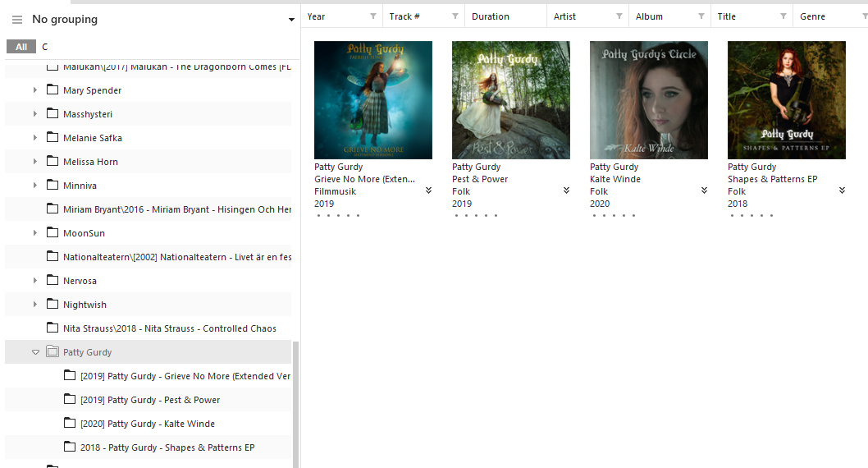The height and width of the screenshot is (468, 868).
Task: Open the Pest & Power album cover
Action: (511, 99)
